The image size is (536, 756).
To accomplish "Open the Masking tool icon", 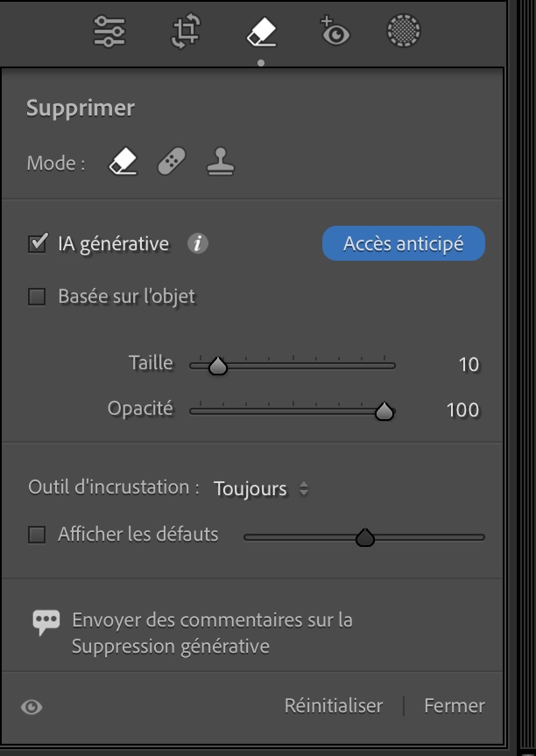I will tap(403, 32).
